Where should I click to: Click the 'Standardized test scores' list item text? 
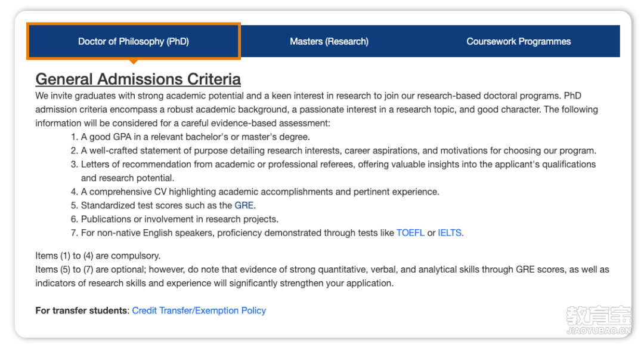coord(168,205)
